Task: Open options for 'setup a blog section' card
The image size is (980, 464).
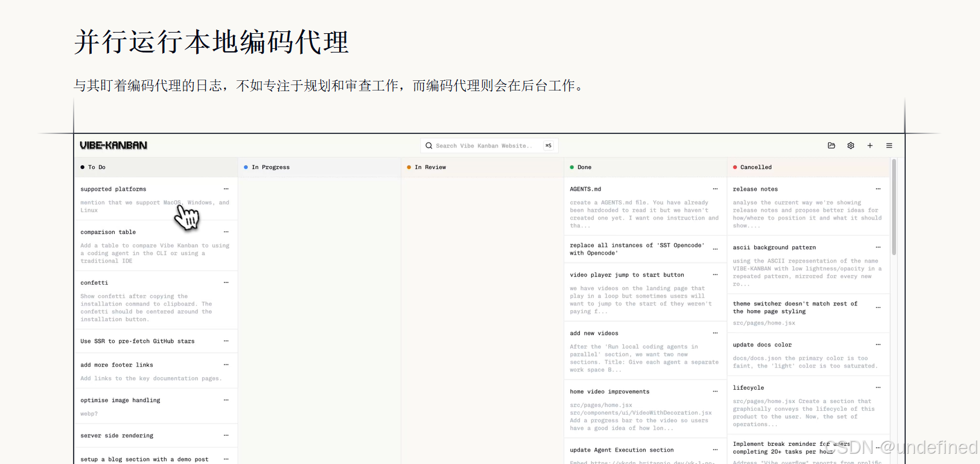Action: (x=226, y=459)
